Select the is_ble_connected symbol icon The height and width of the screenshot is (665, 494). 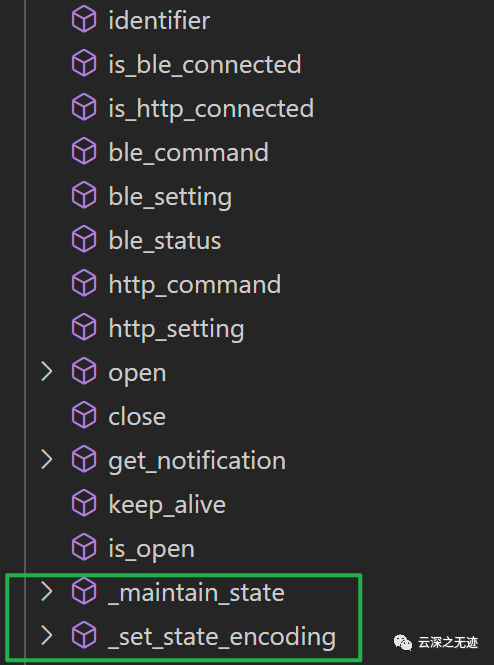pyautogui.click(x=84, y=64)
